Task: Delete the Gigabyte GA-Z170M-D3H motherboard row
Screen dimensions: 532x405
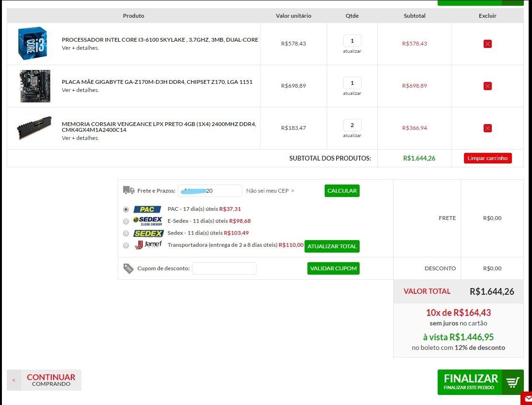Action: [x=487, y=86]
